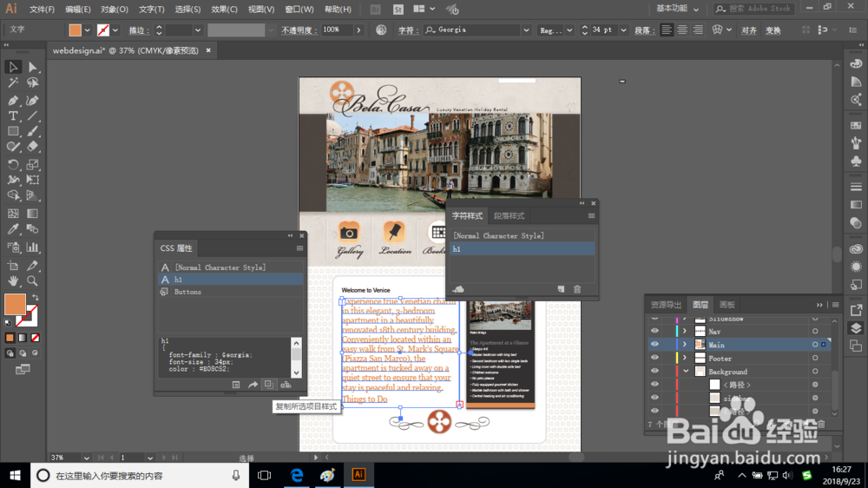The height and width of the screenshot is (488, 868).
Task: Hide the Footer layer eye icon
Action: (x=654, y=358)
